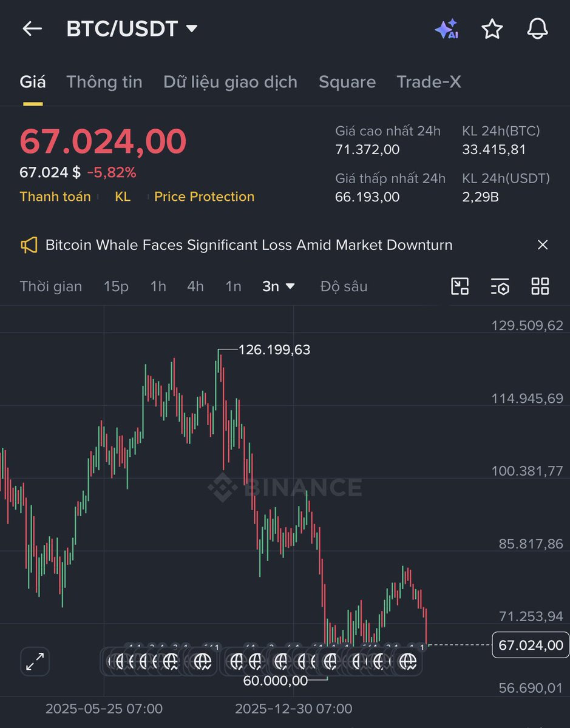Open the 3n interval dropdown
The height and width of the screenshot is (728, 570).
[279, 286]
